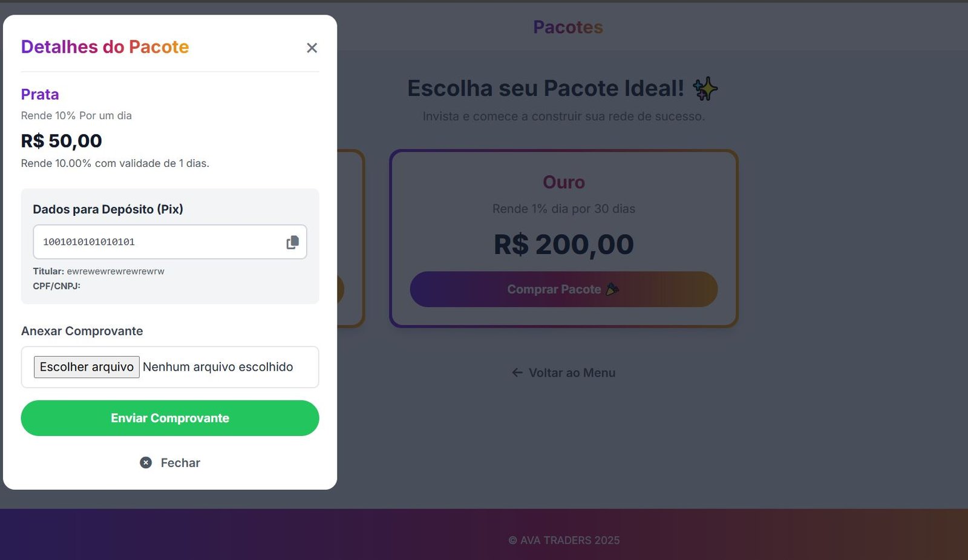Click the Pacotes page header title
Image resolution: width=968 pixels, height=560 pixels.
[567, 27]
